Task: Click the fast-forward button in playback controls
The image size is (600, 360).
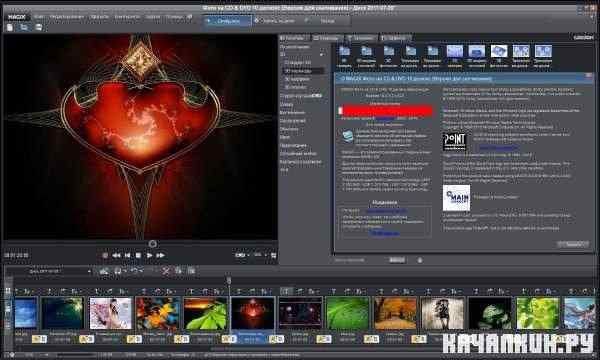Action: tap(160, 255)
